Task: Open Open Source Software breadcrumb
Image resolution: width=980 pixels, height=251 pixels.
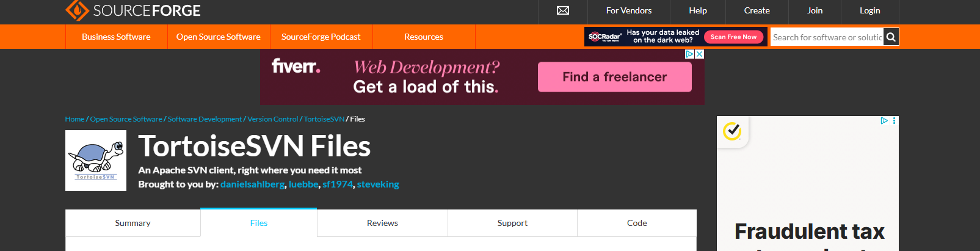Action: (126, 119)
